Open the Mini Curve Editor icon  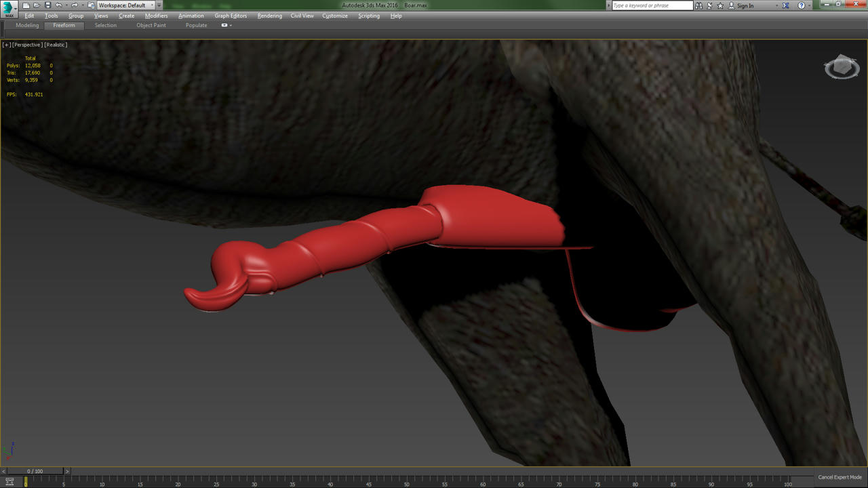(x=9, y=481)
